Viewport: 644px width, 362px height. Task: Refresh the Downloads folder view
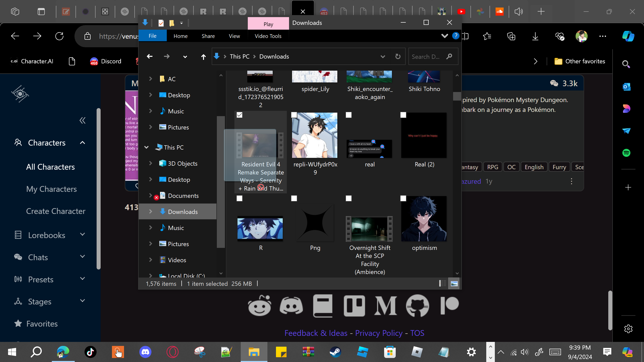click(x=398, y=57)
